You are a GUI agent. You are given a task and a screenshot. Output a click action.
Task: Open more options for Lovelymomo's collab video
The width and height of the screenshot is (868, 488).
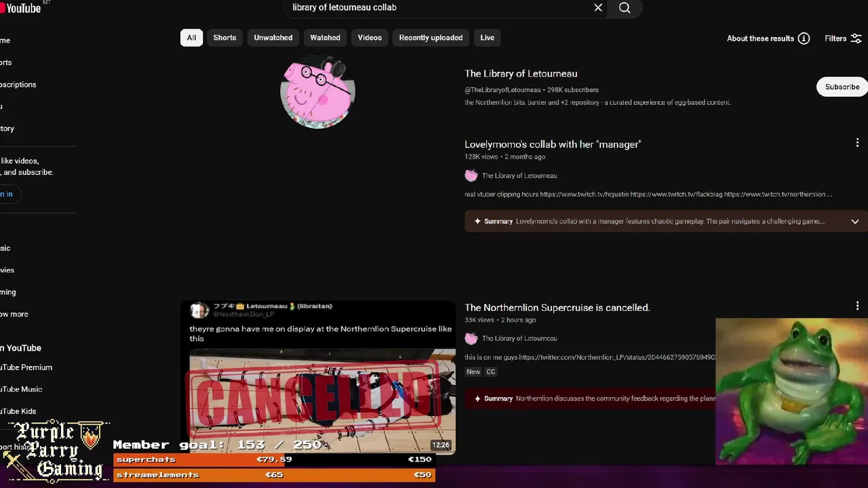[x=857, y=143]
